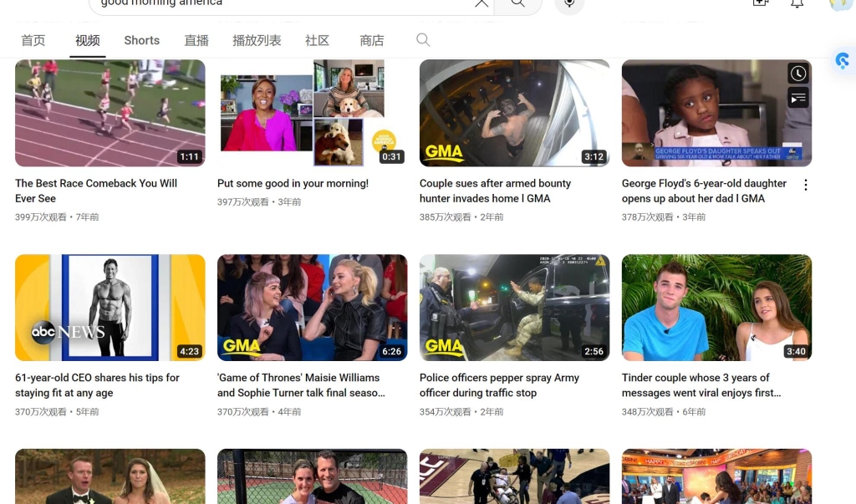Open George Floyd's daughter video thumbnail
856x504 pixels.
[x=716, y=113]
